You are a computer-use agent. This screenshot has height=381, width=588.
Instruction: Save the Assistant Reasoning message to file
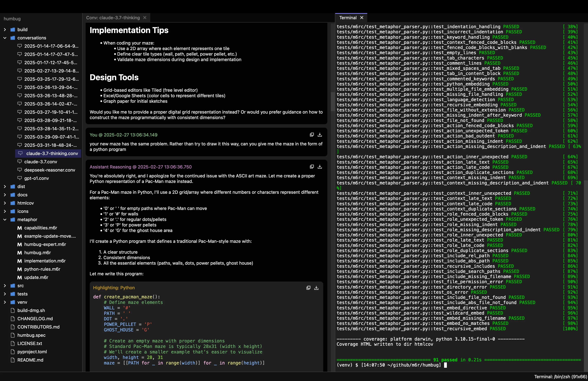tap(320, 167)
